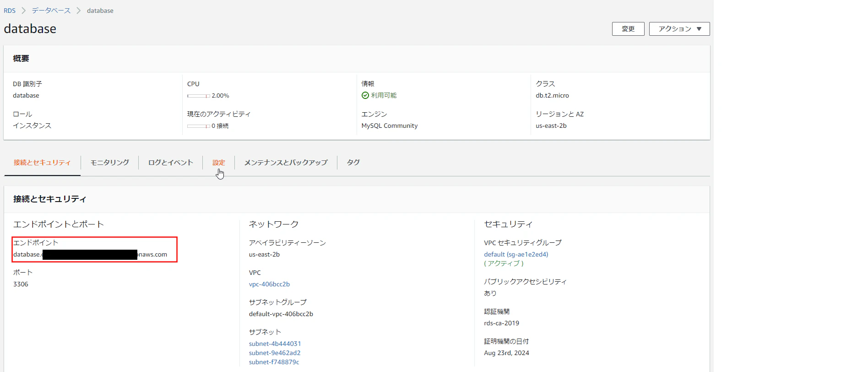Screen dimensions: 868x372
Task: Click the rds-ca-2019 certificate authority value
Action: tap(502, 323)
